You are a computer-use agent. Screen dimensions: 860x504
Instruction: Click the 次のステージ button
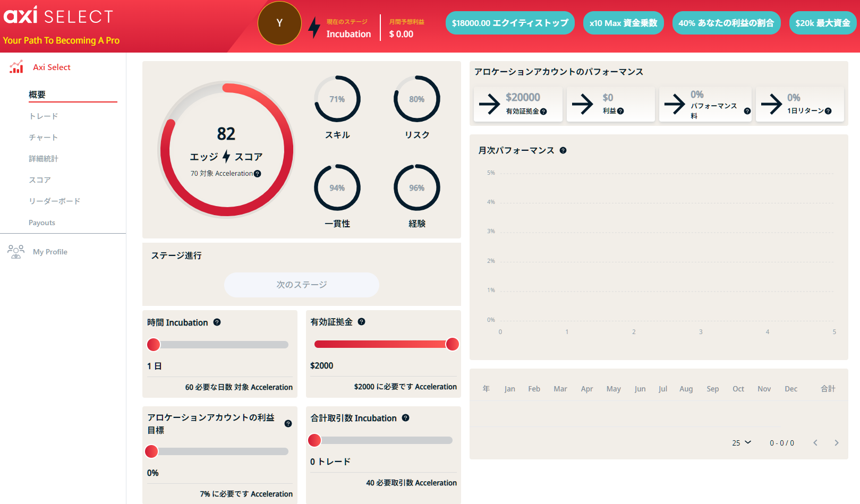point(302,285)
